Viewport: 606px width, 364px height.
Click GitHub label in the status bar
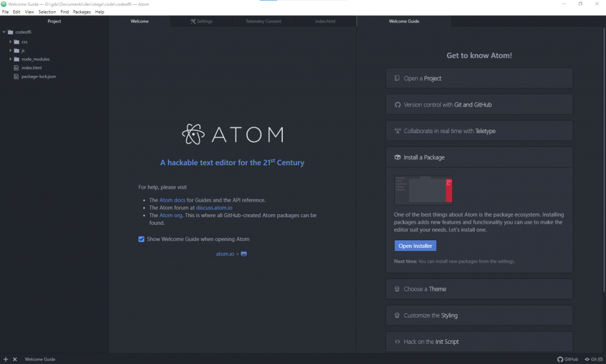coord(571,359)
